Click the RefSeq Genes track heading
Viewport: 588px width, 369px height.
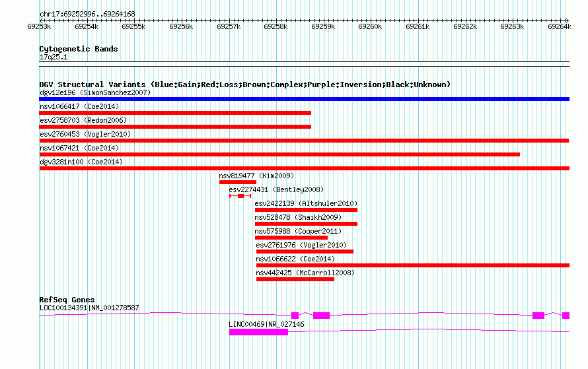(x=67, y=300)
